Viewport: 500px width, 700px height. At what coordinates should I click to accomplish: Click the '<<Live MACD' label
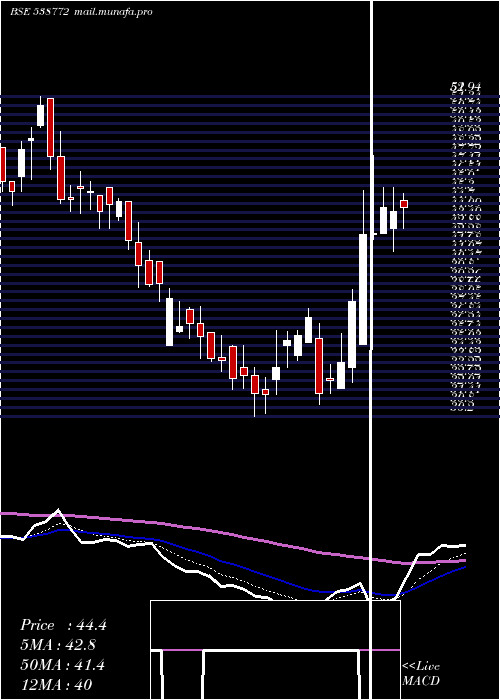pyautogui.click(x=421, y=674)
